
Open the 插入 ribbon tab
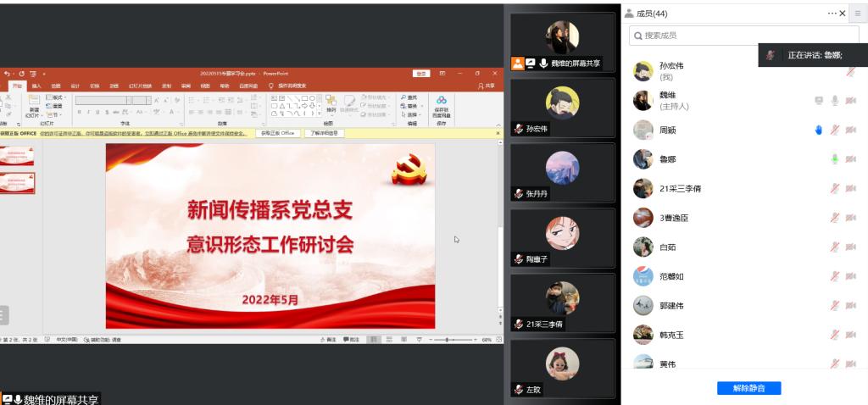[36, 86]
